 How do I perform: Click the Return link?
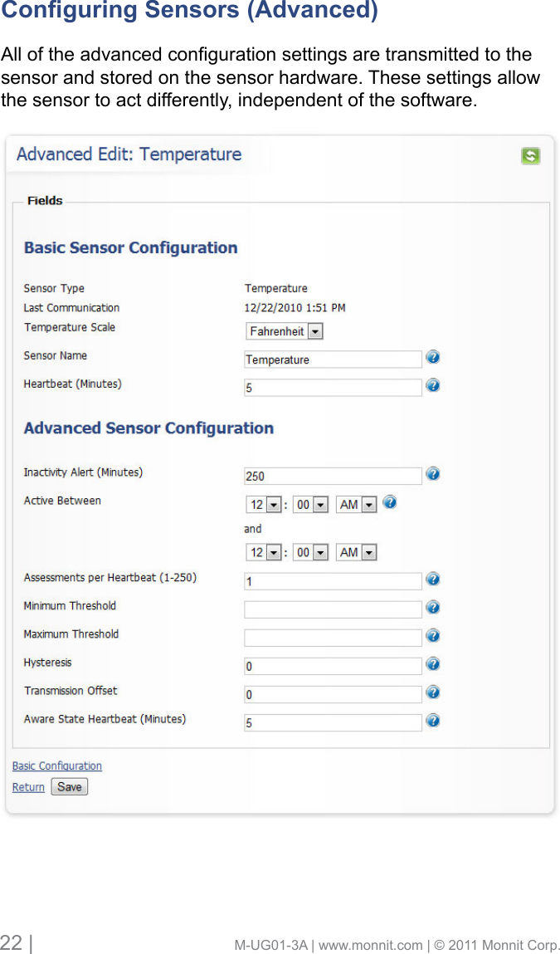28,787
